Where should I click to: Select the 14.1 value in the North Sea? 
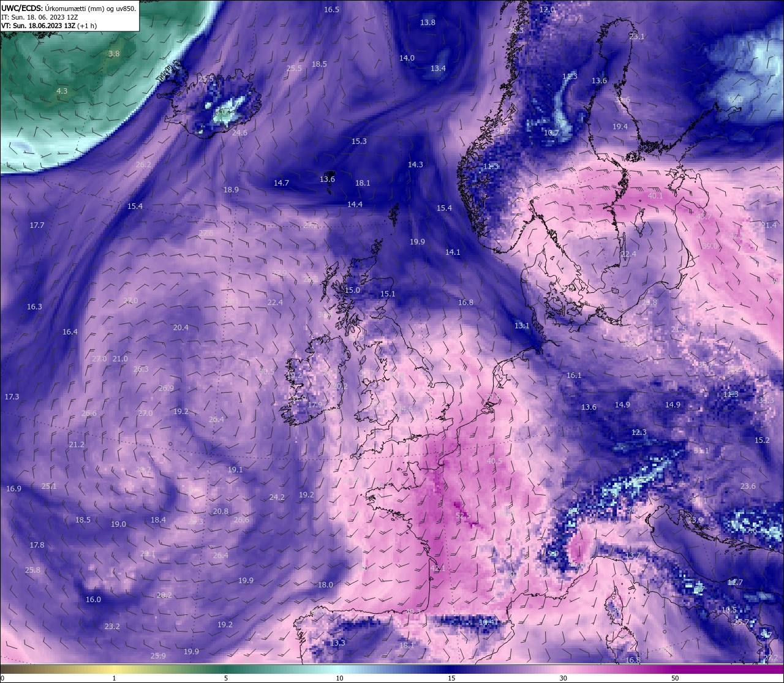click(x=453, y=252)
